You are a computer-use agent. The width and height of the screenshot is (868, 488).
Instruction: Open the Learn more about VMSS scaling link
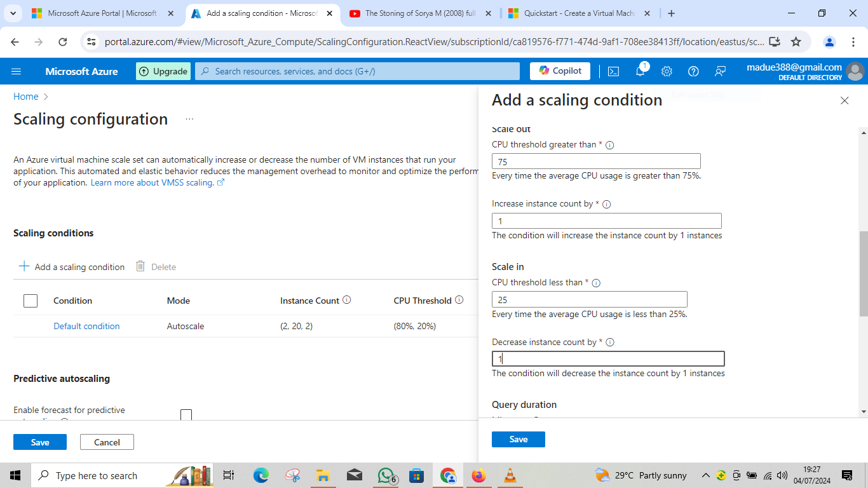point(158,182)
